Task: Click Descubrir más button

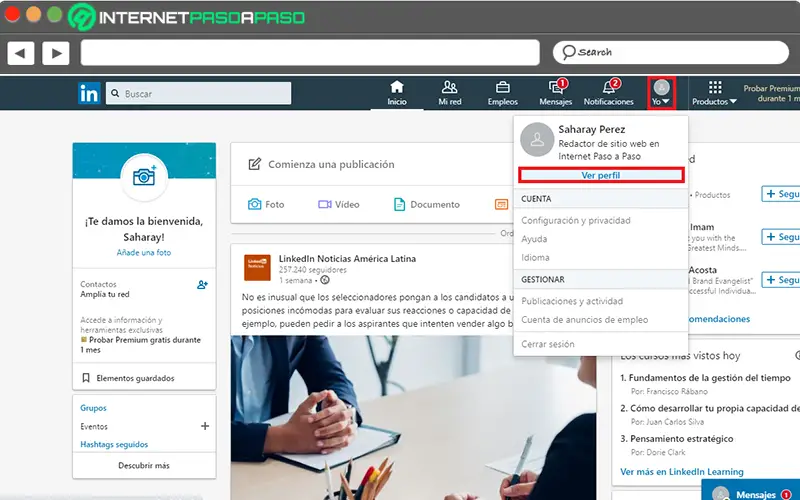Action: pyautogui.click(x=144, y=466)
